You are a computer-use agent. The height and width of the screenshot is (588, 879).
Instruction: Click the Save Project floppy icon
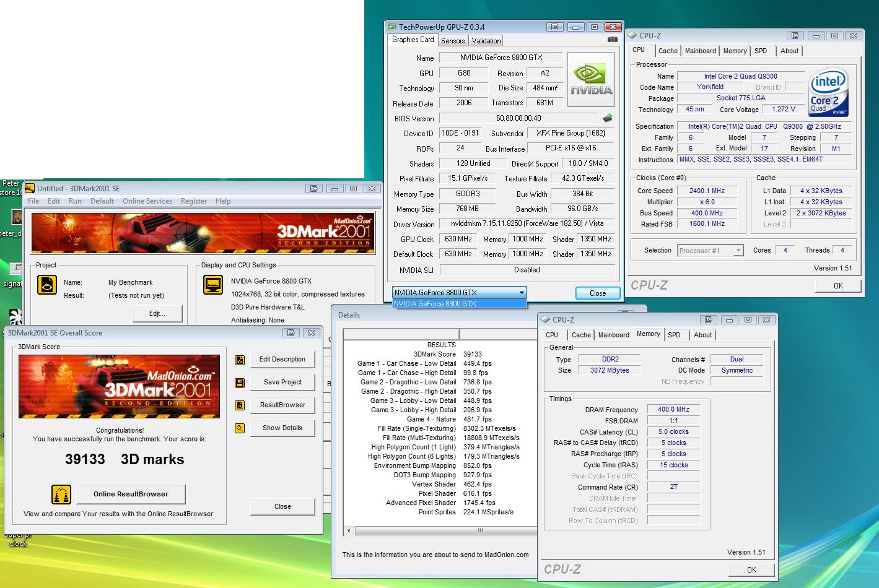coord(240,383)
